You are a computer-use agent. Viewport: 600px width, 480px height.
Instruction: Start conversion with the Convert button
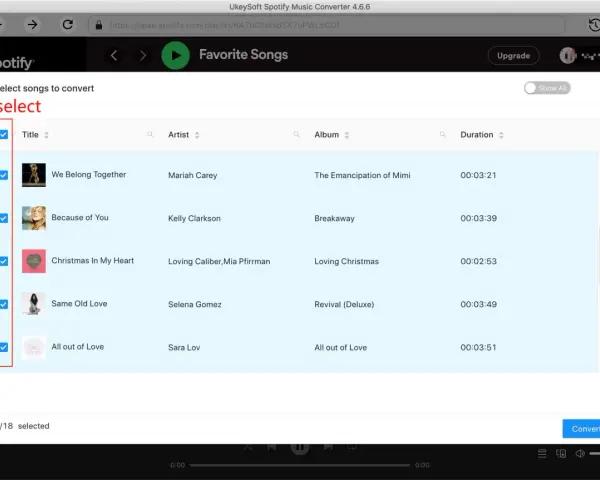point(581,429)
